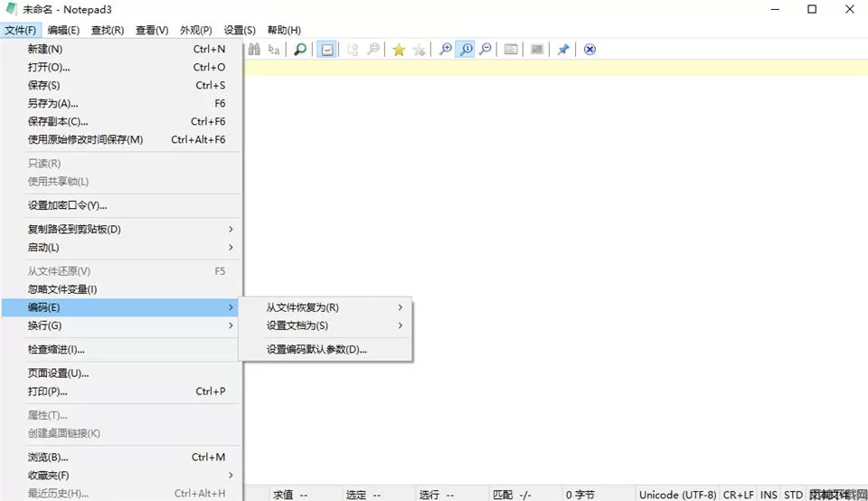The width and height of the screenshot is (868, 501).
Task: Click the yellow star favorites icon
Action: pyautogui.click(x=399, y=50)
